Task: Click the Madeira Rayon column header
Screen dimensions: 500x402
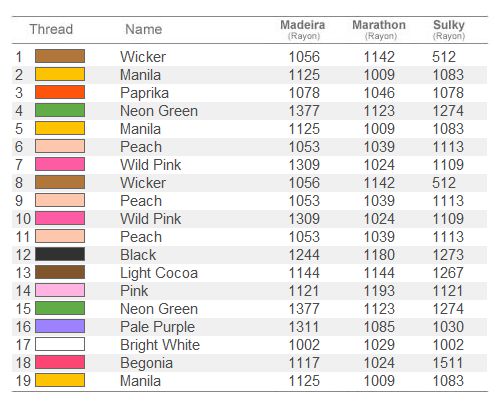Action: [303, 30]
